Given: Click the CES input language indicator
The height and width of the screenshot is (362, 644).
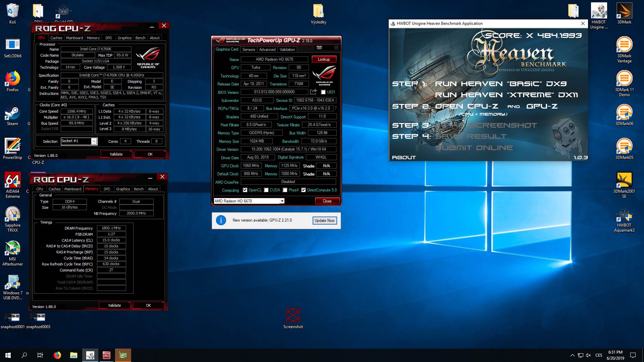Looking at the screenshot, I should coord(599,355).
